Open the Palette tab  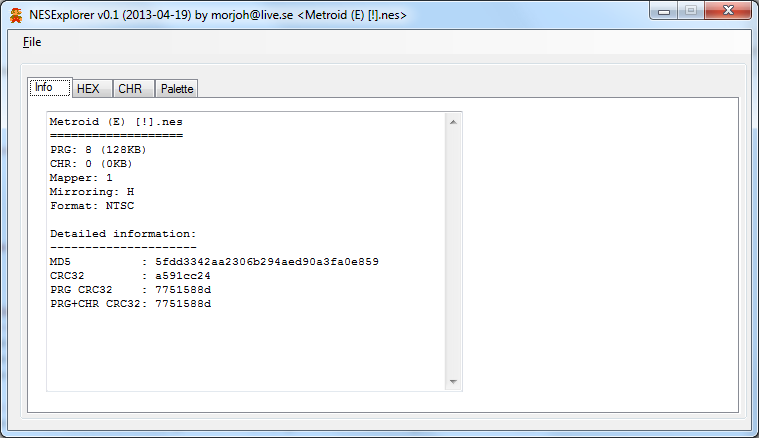(x=177, y=89)
